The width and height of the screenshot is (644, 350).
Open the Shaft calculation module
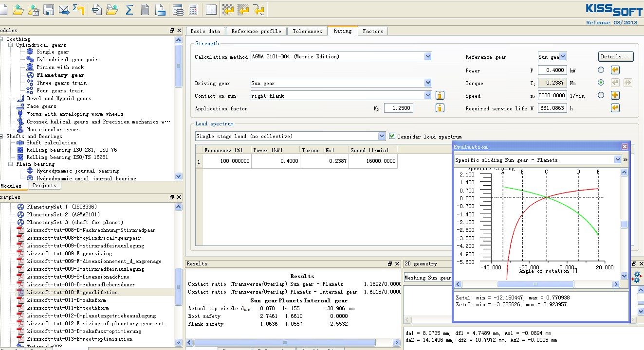tap(52, 142)
